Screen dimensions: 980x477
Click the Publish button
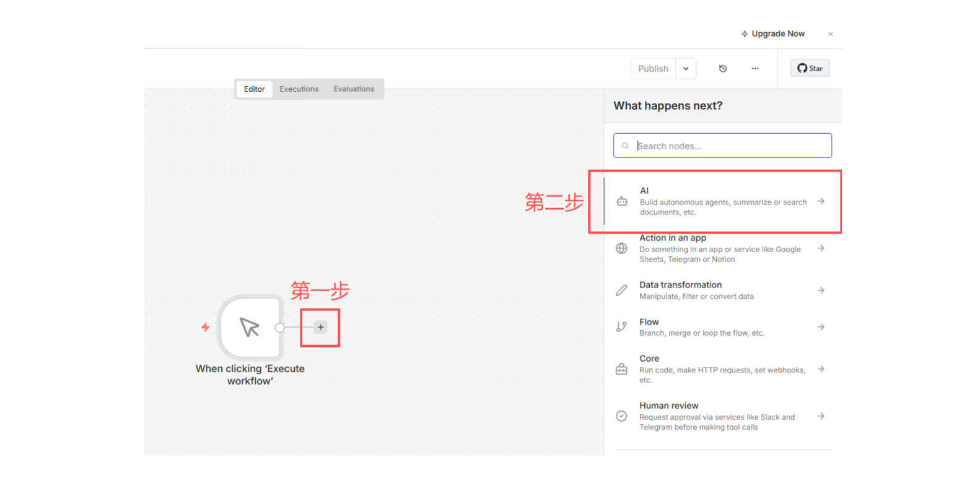pos(653,69)
